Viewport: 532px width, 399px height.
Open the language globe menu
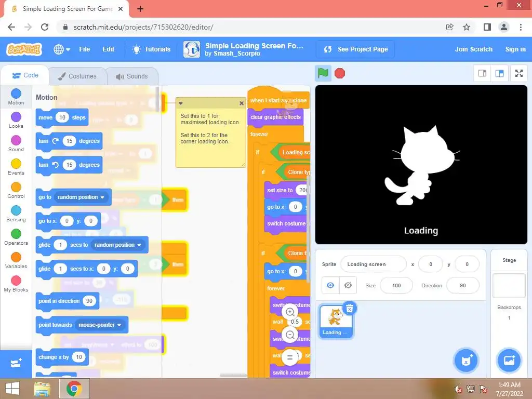62,49
